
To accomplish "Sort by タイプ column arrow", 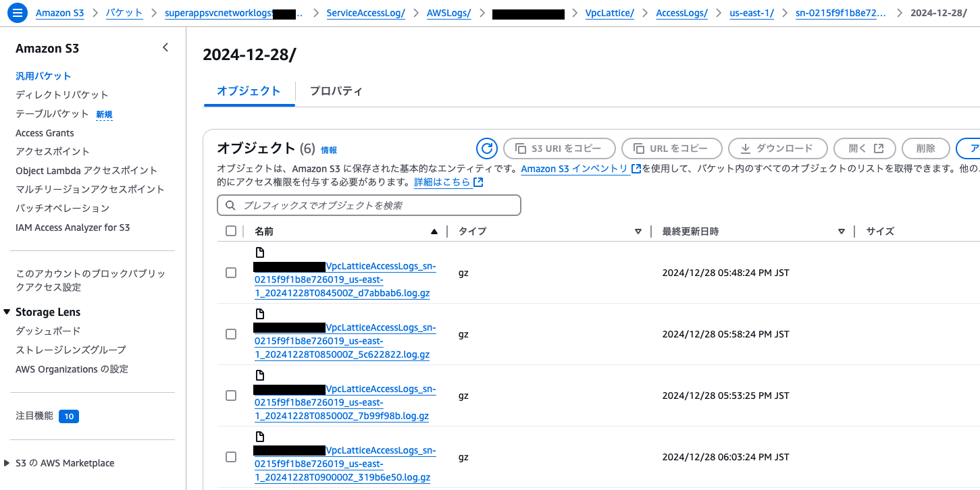I will (x=638, y=232).
